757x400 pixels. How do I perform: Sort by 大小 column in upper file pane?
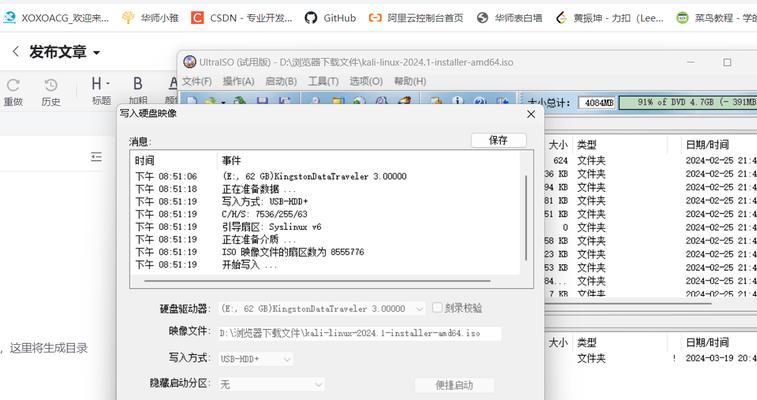click(558, 144)
